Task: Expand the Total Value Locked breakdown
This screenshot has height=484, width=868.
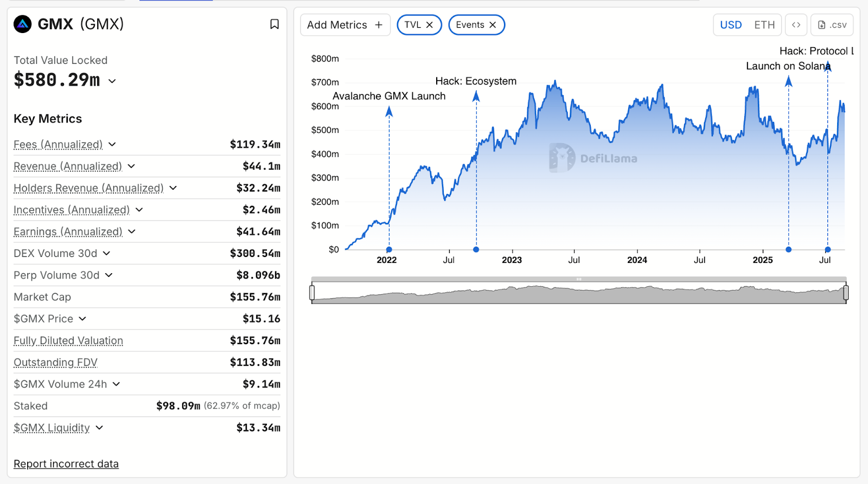Action: tap(112, 81)
